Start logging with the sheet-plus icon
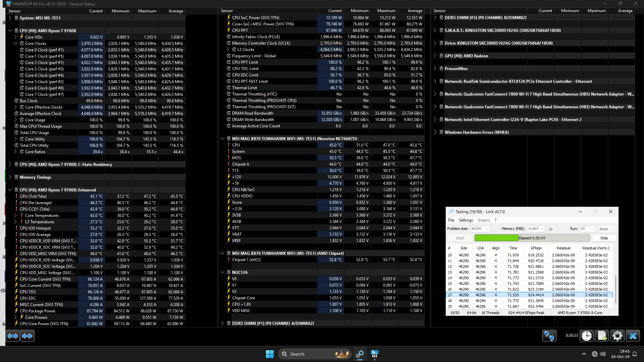The image size is (644, 362). click(x=602, y=336)
